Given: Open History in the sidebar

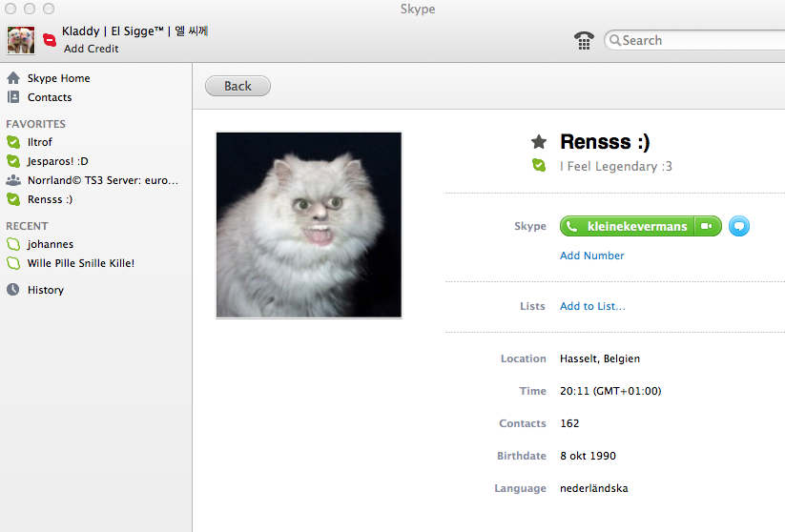Looking at the screenshot, I should (46, 290).
